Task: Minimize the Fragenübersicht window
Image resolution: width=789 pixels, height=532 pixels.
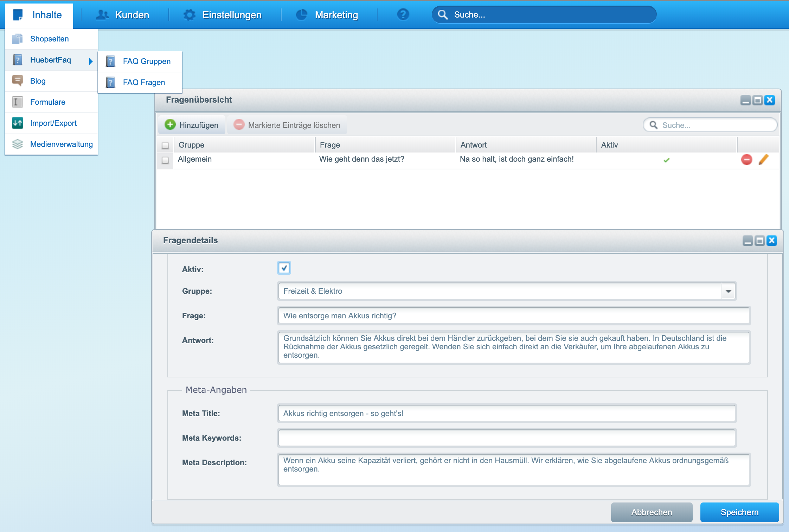Action: tap(745, 100)
